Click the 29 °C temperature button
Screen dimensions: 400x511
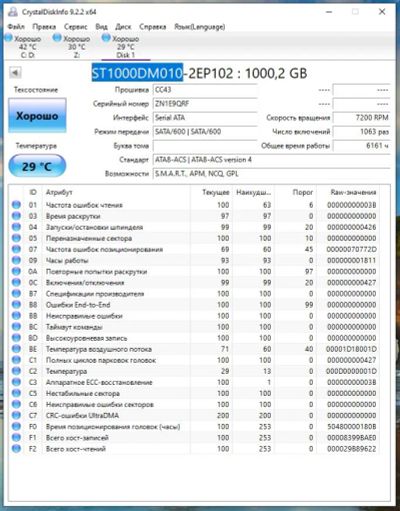[37, 166]
